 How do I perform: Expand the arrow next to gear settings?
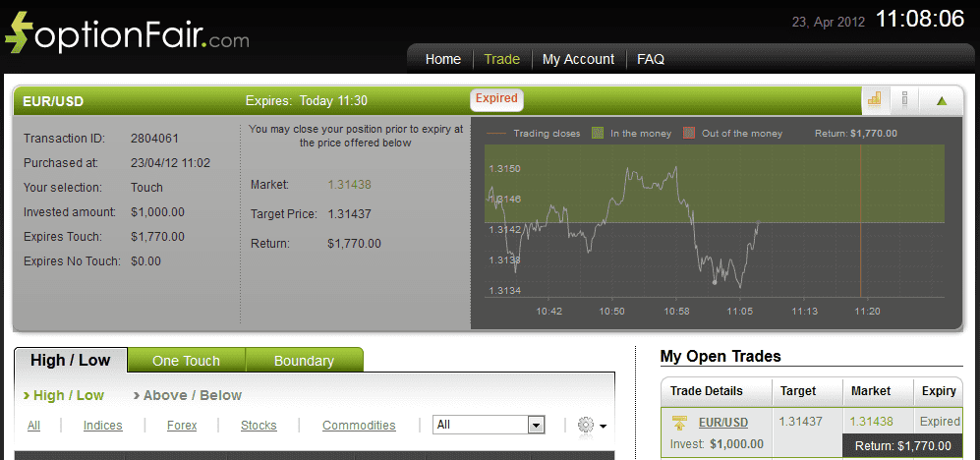[604, 427]
